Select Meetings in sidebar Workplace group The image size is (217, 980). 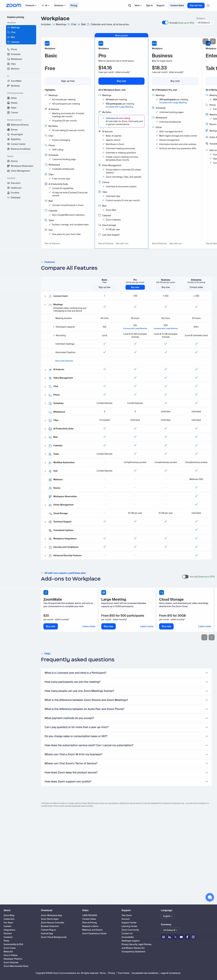[21, 27]
